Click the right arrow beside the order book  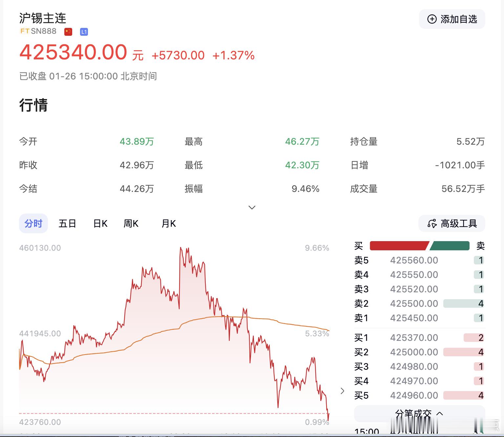[343, 391]
